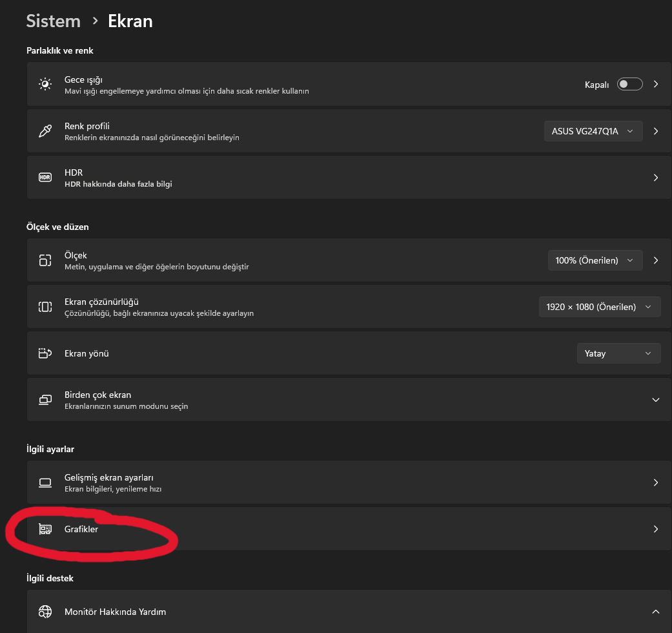Open HDR hakkında daha fazla bilgi
Screen dimensions: 672x633
[118, 184]
